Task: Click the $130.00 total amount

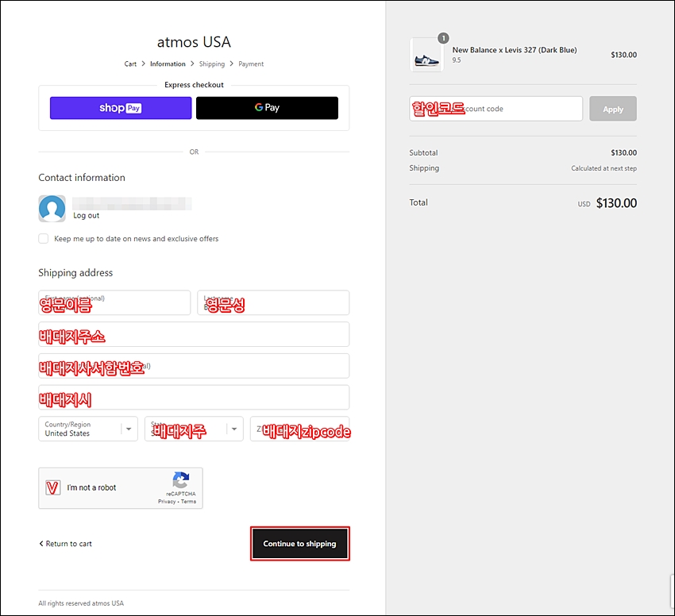Action: pos(616,203)
